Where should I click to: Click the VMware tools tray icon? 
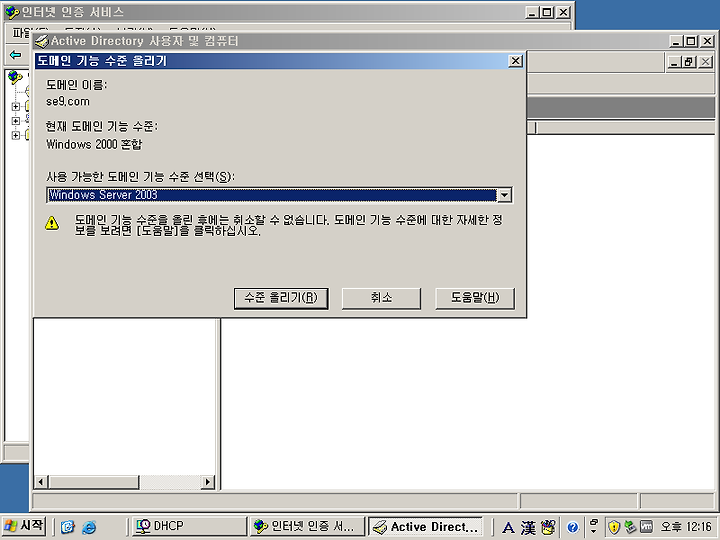646,527
